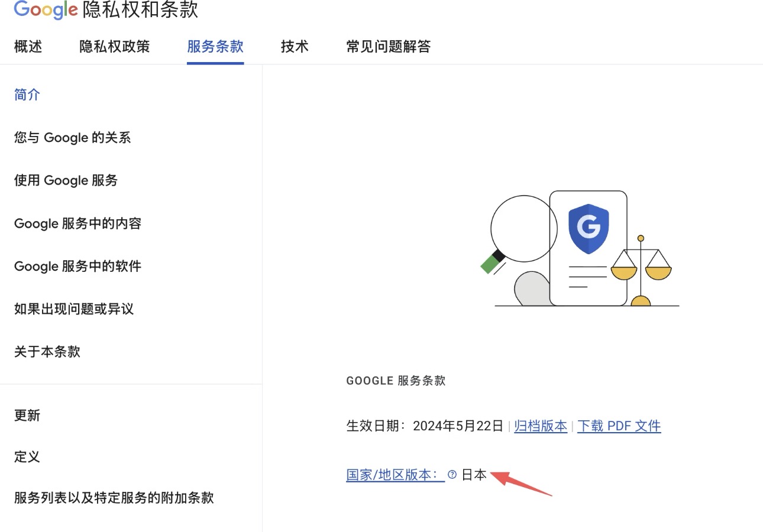Open the 概述 tab
The height and width of the screenshot is (532, 763).
(28, 47)
